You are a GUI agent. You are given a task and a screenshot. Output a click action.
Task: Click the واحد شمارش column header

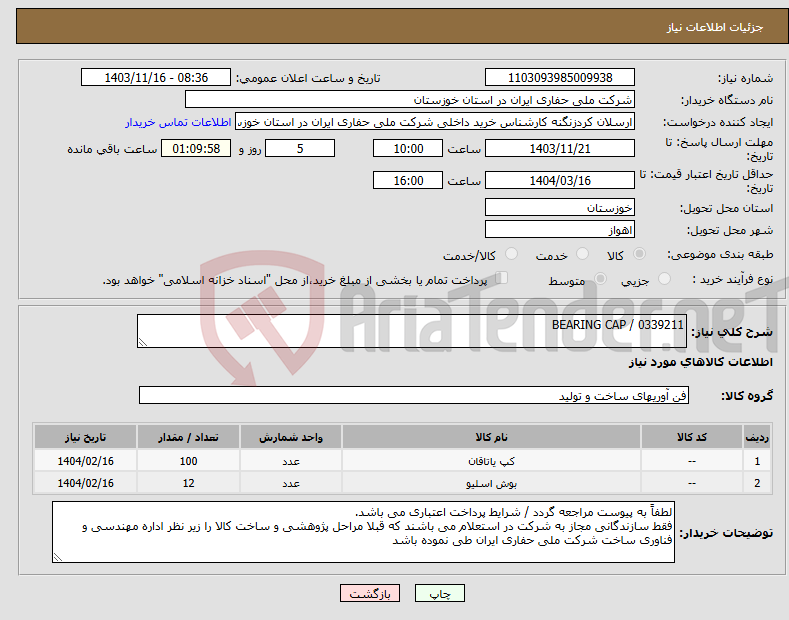[291, 437]
